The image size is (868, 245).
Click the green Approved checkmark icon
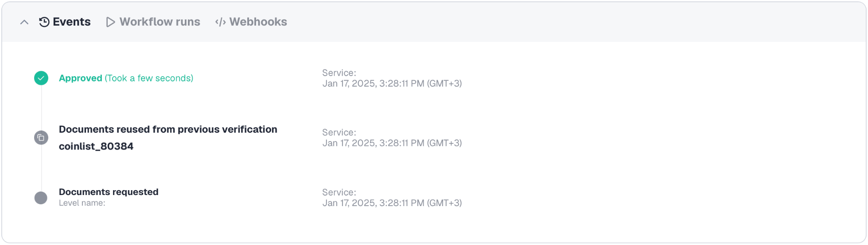tap(41, 78)
